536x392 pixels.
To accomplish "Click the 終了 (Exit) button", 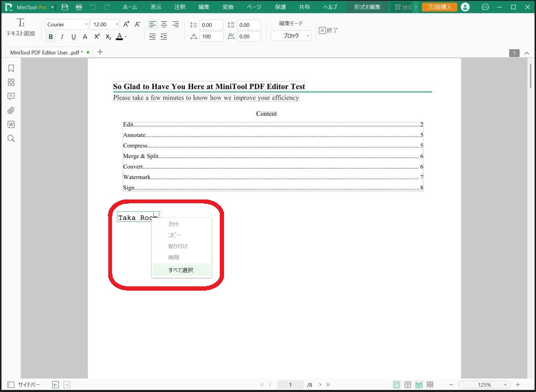I will [328, 31].
